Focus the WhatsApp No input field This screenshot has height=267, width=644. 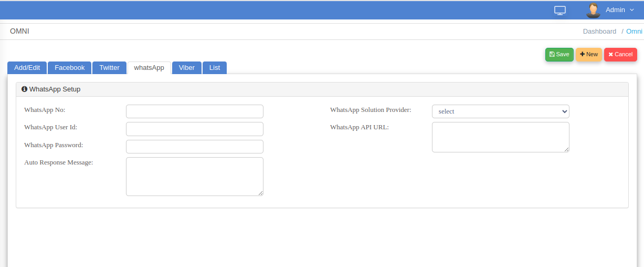pos(194,111)
